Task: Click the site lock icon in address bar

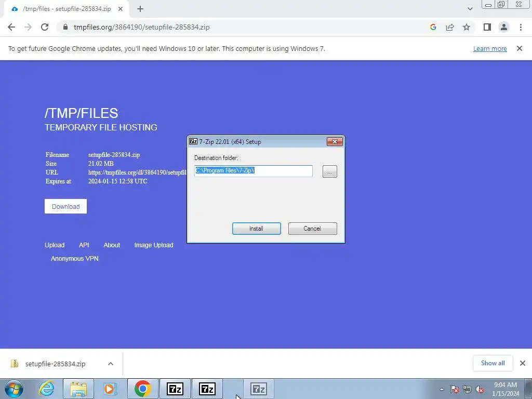Action: click(x=65, y=27)
